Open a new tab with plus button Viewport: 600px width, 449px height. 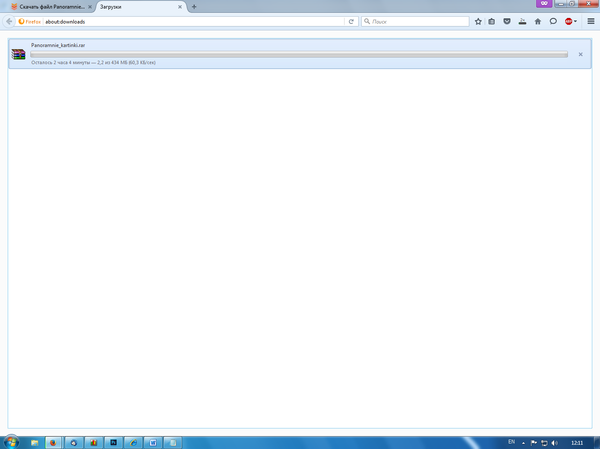193,6
